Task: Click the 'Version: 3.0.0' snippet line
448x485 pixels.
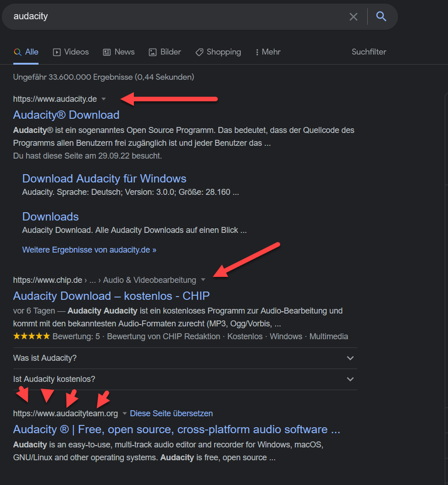Action: coord(131,192)
